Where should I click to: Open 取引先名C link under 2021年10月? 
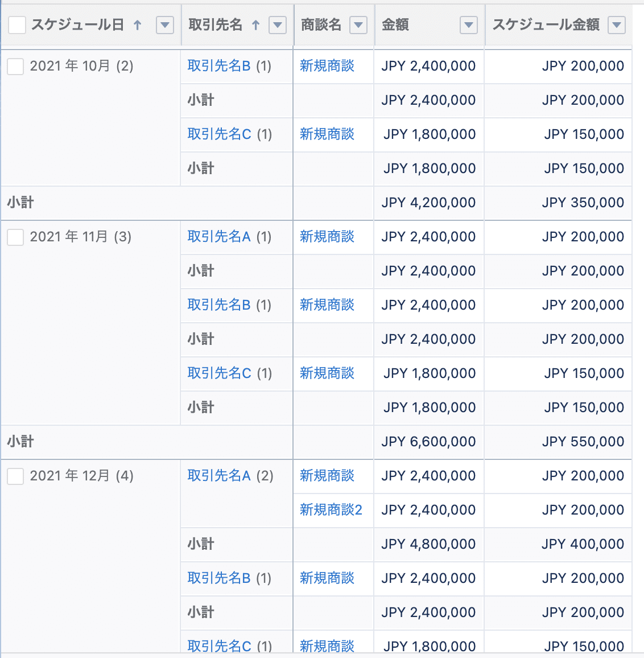point(220,134)
